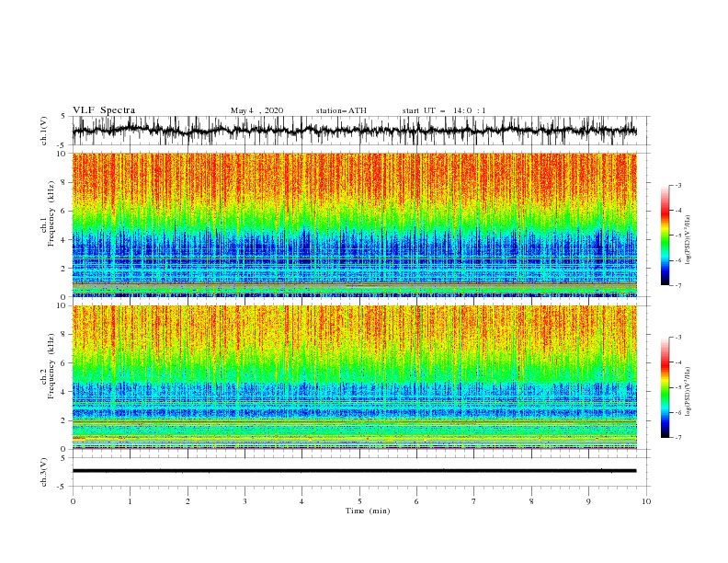
Task: Click the 1 tick label on the time axis
Action: coord(130,501)
